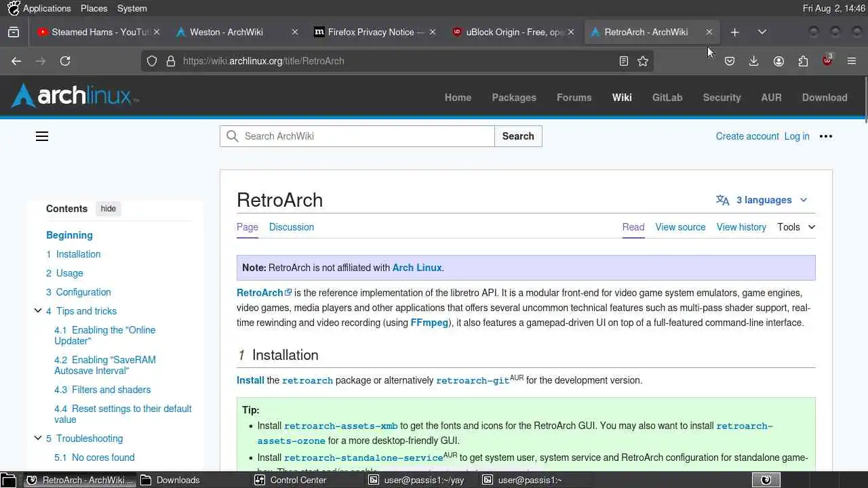Image resolution: width=868 pixels, height=488 pixels.
Task: Expand the 3 languages dropdown
Action: (762, 200)
